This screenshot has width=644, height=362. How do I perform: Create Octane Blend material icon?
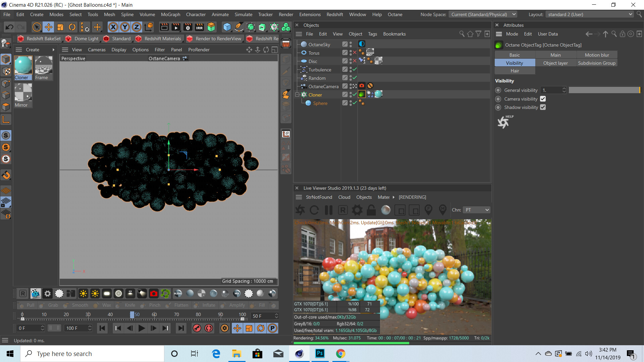(x=178, y=294)
